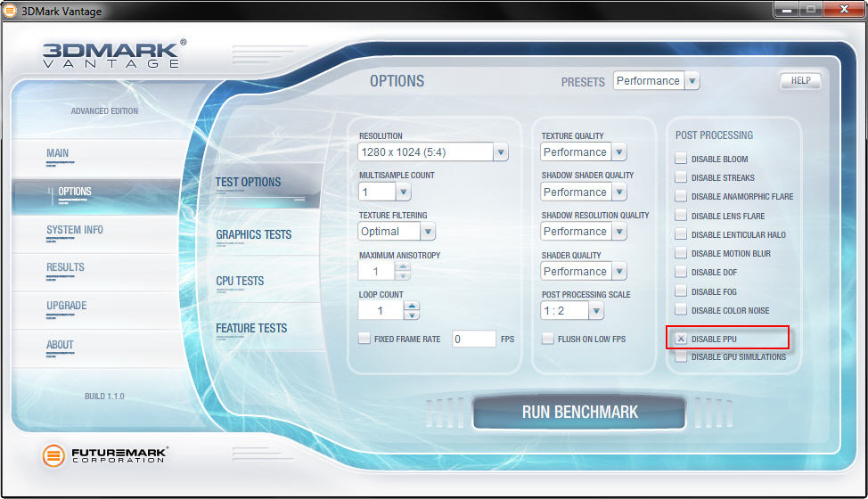Image resolution: width=868 pixels, height=499 pixels.
Task: Click the Futuremark Corporation logo
Action: (x=105, y=455)
